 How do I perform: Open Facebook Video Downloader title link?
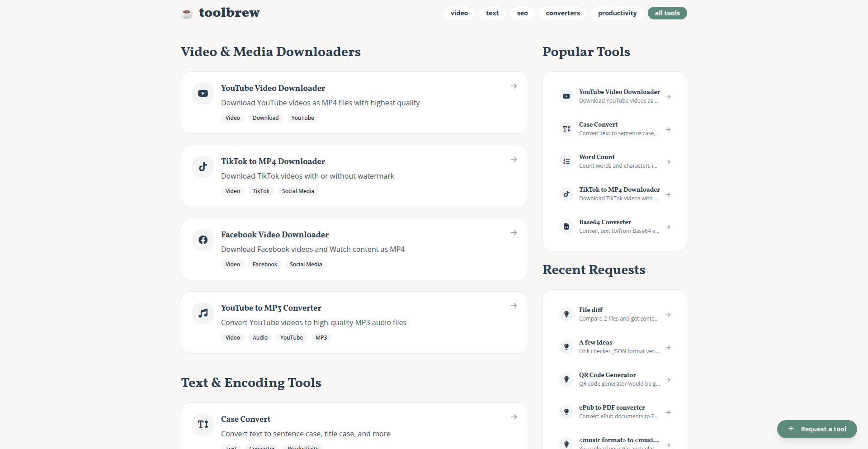click(275, 235)
